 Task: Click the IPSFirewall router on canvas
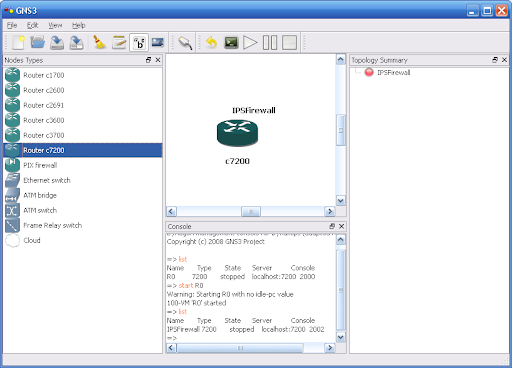click(237, 133)
